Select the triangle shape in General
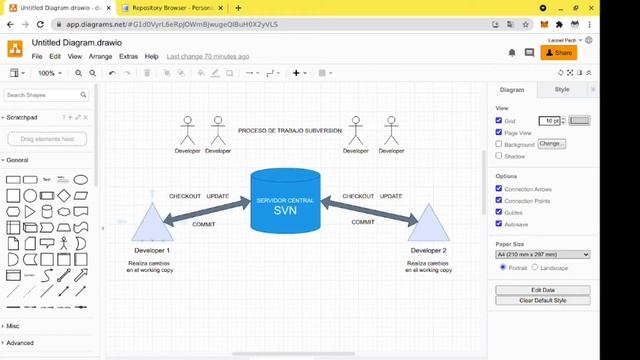This screenshot has width=640, height=360. pos(30,211)
